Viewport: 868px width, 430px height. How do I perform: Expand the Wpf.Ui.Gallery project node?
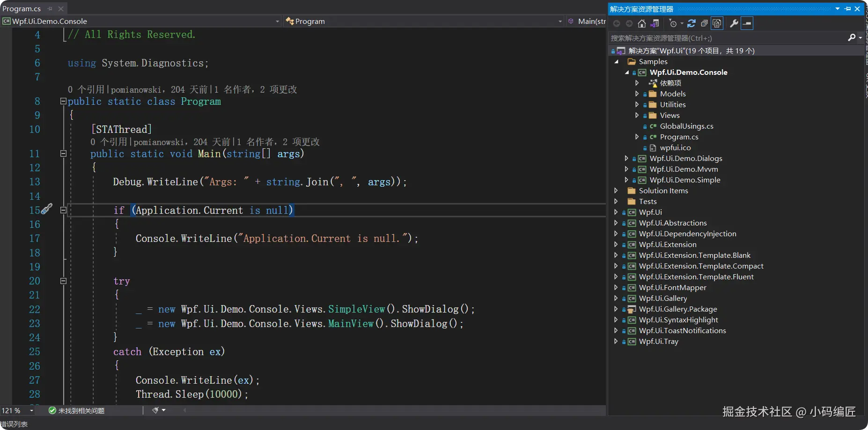616,299
